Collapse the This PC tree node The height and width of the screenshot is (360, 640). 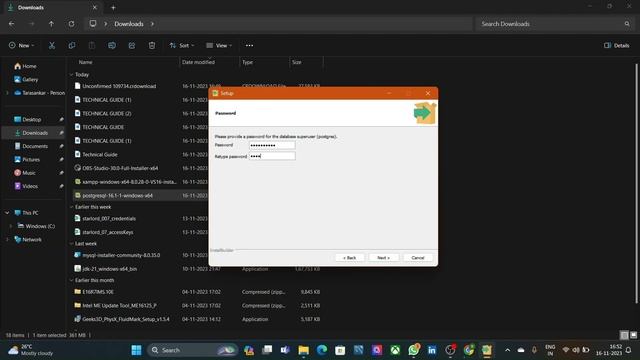[7, 213]
